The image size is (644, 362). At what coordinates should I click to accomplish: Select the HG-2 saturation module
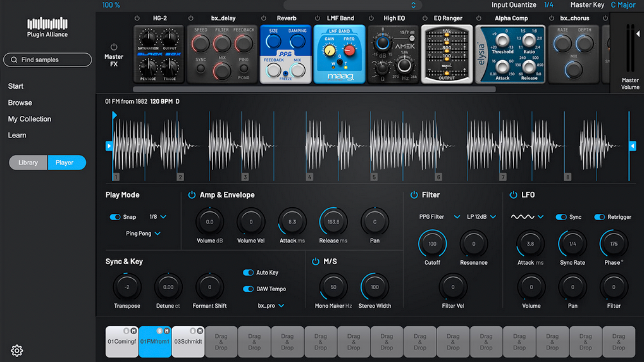coord(158,54)
